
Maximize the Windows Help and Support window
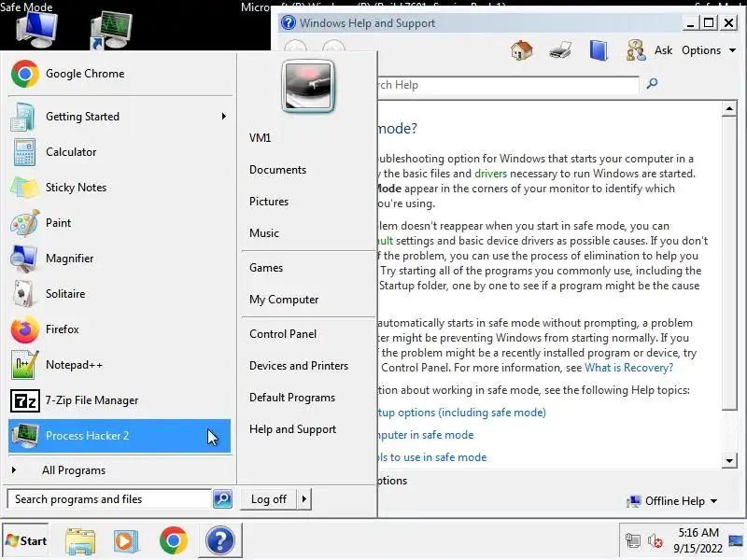(709, 22)
